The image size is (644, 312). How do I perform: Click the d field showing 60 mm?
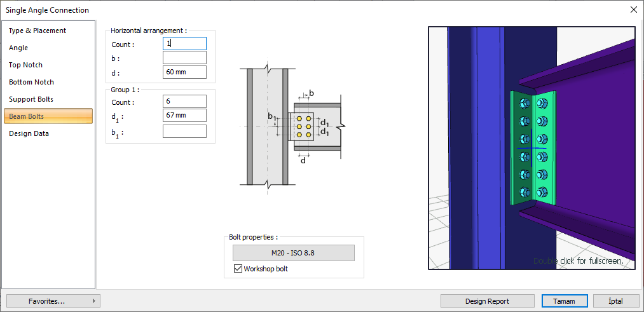[x=184, y=72]
